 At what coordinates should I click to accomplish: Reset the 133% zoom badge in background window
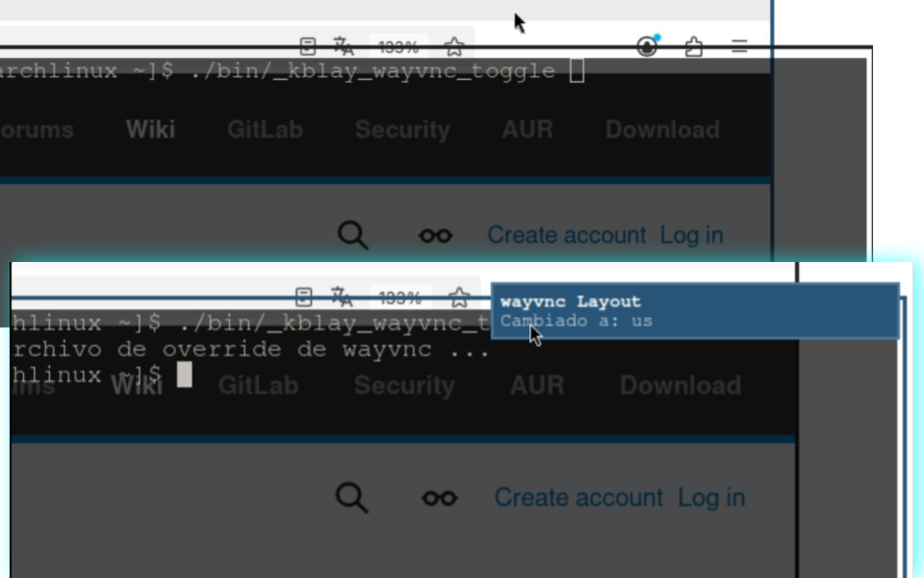pyautogui.click(x=398, y=46)
